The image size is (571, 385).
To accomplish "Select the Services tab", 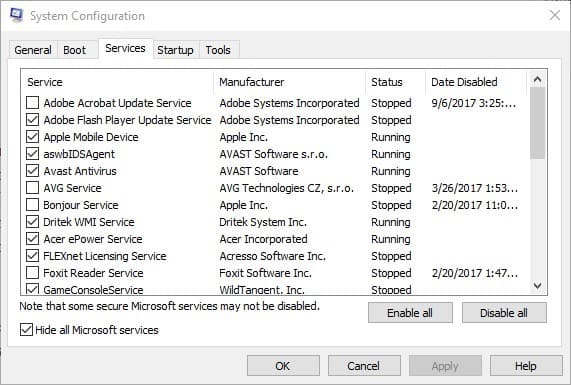I will [125, 48].
